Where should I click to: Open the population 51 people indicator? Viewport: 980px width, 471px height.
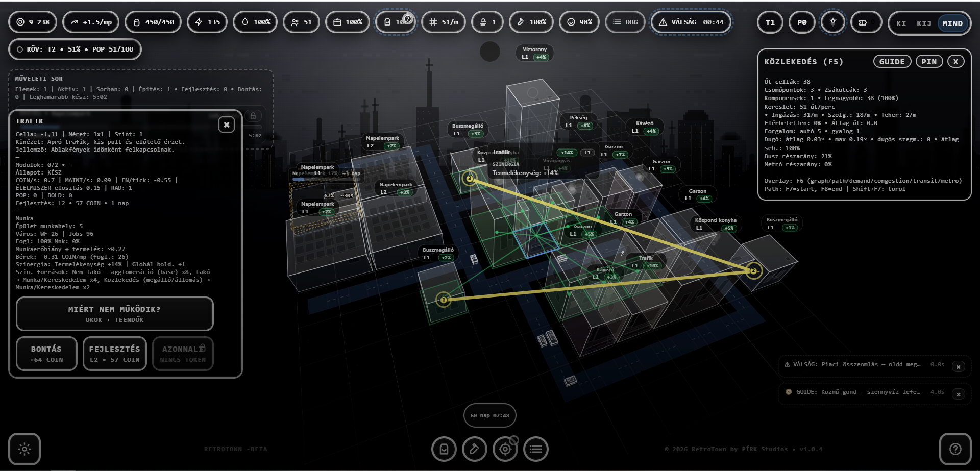pyautogui.click(x=301, y=22)
